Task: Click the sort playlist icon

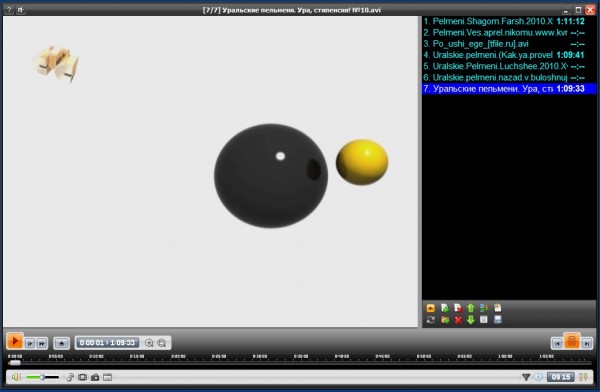Action: [484, 308]
